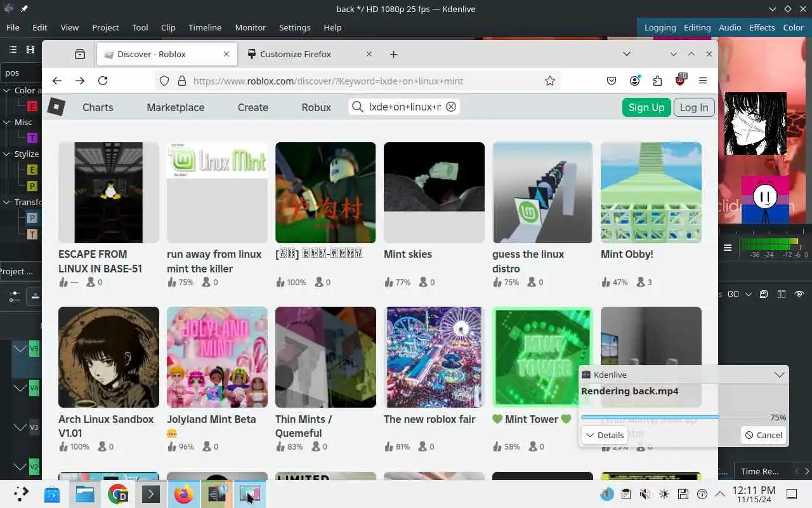This screenshot has width=812, height=508.
Task: Collapse Misc effects category in Kdenlive
Action: point(7,122)
